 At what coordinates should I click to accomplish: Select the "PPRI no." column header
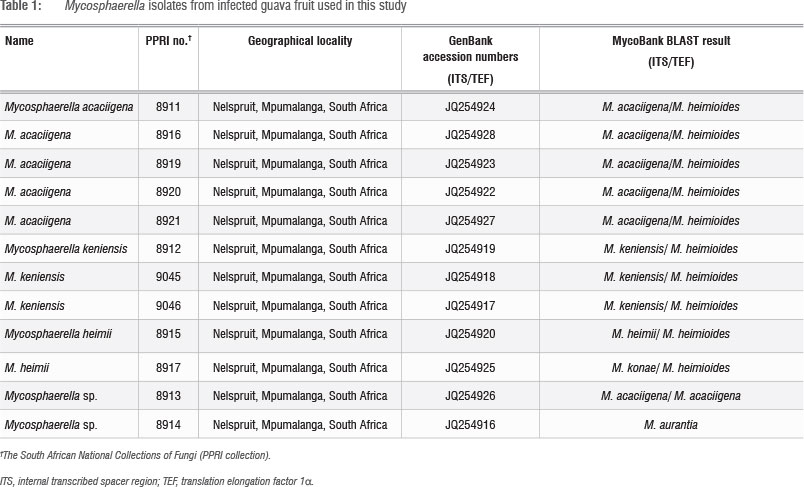click(169, 40)
